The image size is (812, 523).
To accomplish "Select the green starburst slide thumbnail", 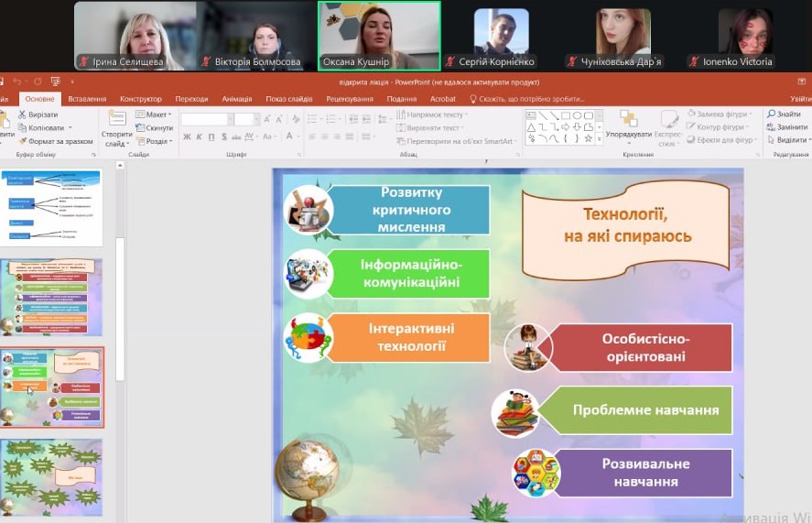I will point(51,476).
